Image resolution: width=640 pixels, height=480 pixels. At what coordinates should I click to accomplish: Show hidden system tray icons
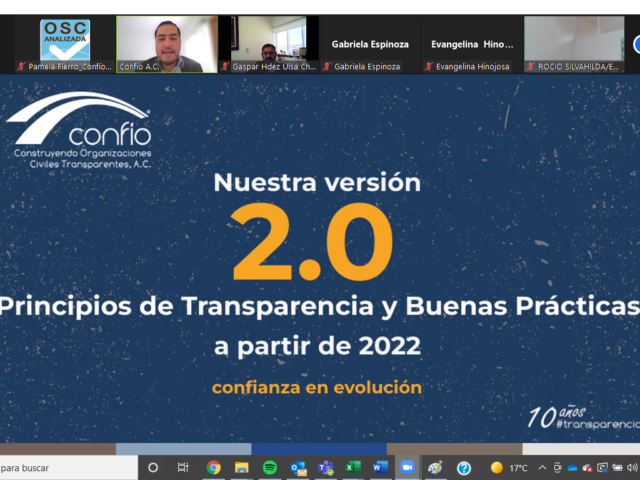point(542,467)
